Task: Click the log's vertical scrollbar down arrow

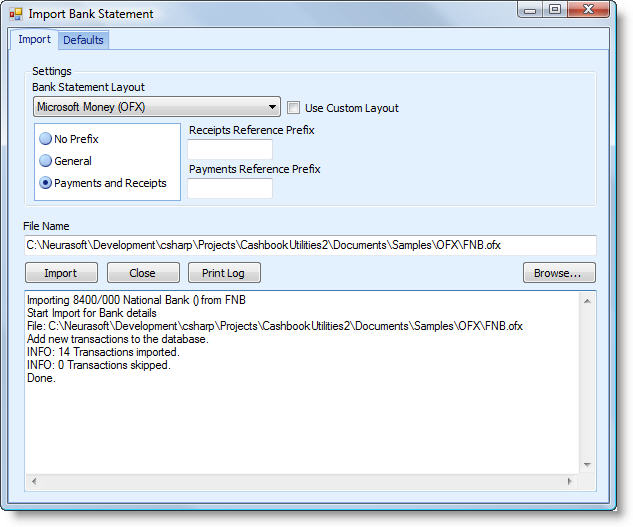Action: click(x=588, y=465)
